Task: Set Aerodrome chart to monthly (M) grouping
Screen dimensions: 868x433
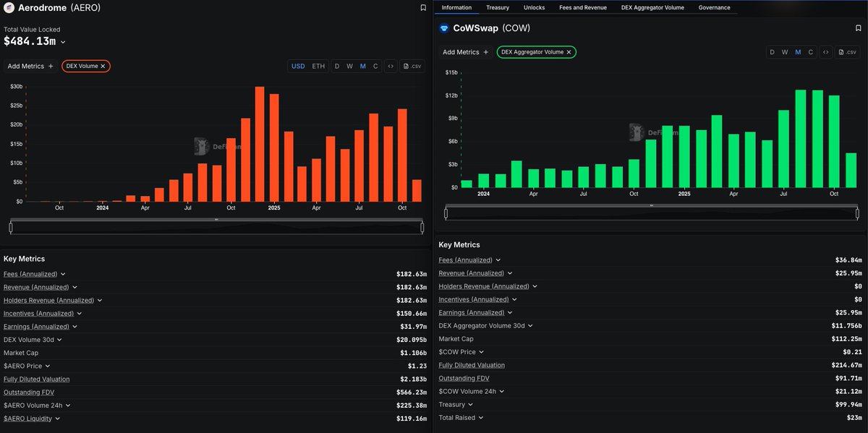Action: point(363,66)
